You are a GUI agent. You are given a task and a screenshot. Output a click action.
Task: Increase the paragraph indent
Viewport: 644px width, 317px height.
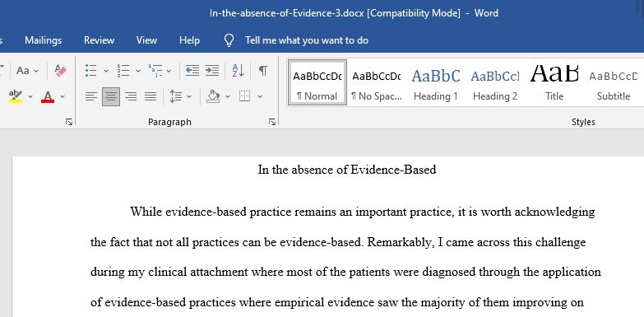212,71
